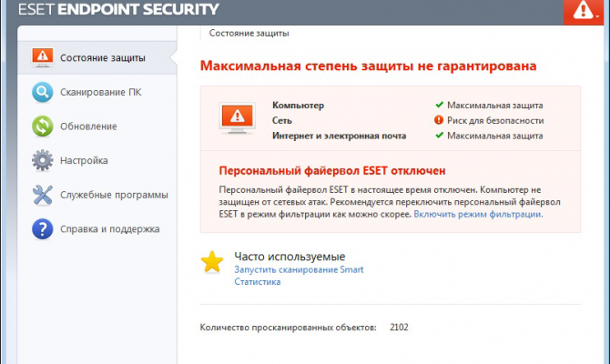Click the Включить режим фильтрации link
Image resolution: width=610 pixels, height=364 pixels.
click(478, 215)
